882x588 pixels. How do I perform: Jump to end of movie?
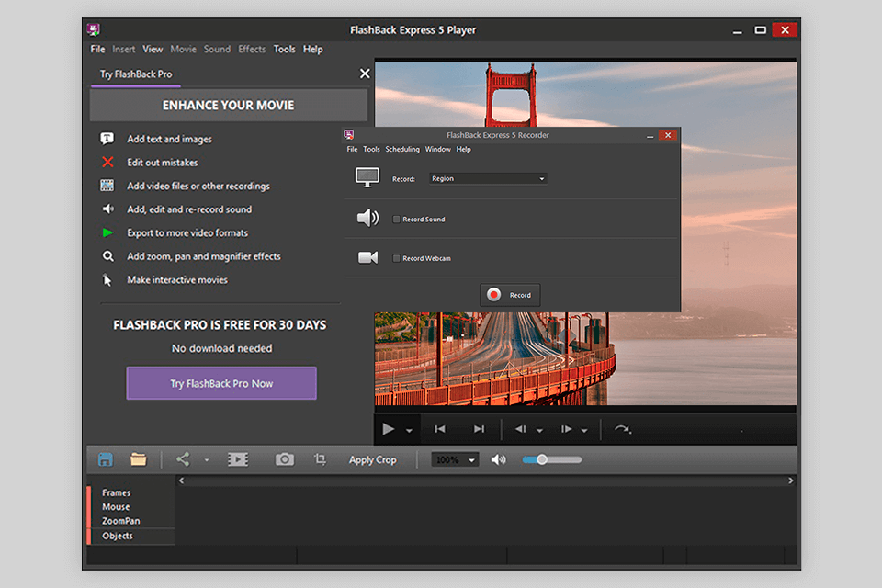479,429
